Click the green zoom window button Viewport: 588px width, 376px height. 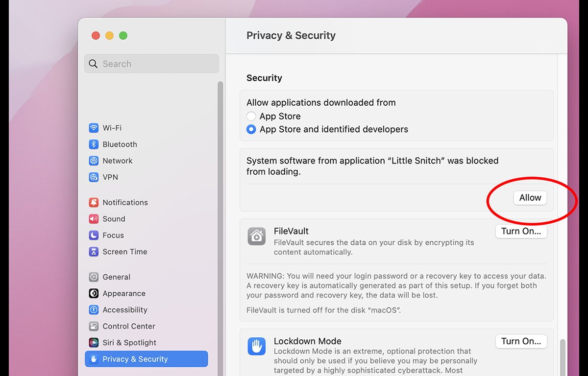pos(123,36)
